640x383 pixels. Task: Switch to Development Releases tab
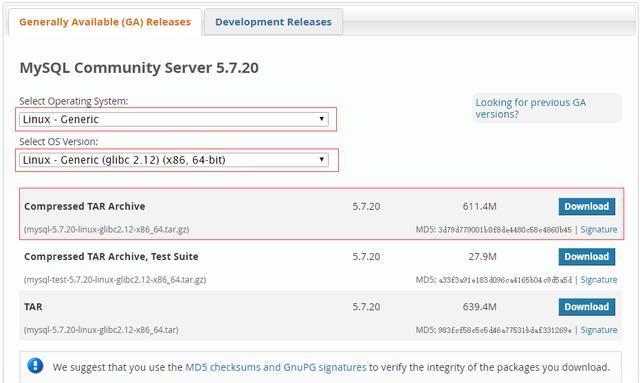pos(273,22)
